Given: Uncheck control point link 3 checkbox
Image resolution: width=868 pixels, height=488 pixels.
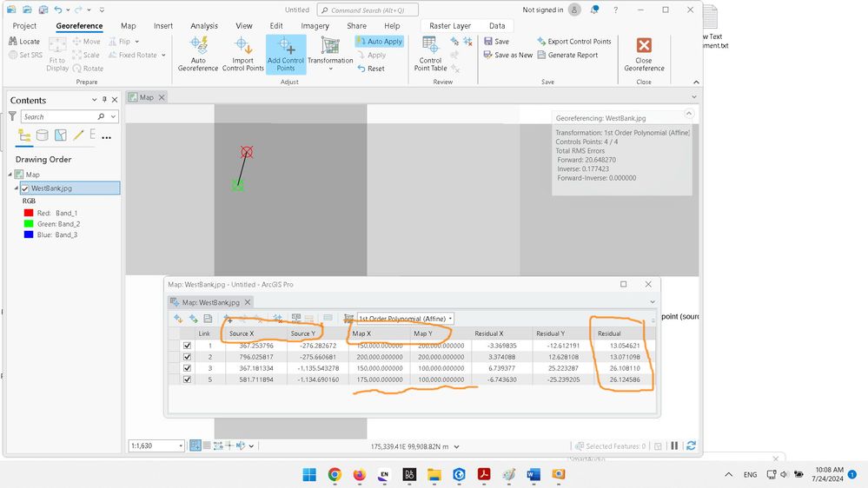Looking at the screenshot, I should point(187,368).
